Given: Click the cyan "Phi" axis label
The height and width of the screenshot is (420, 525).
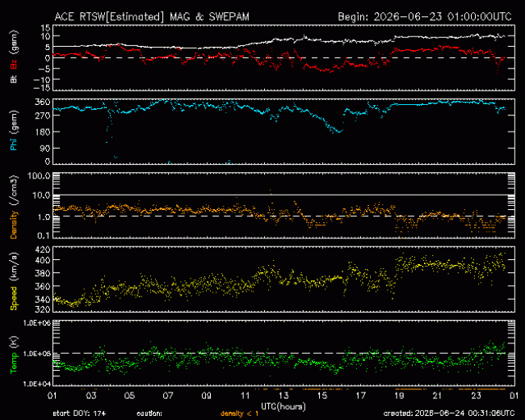Looking at the screenshot, I should click(x=14, y=143).
